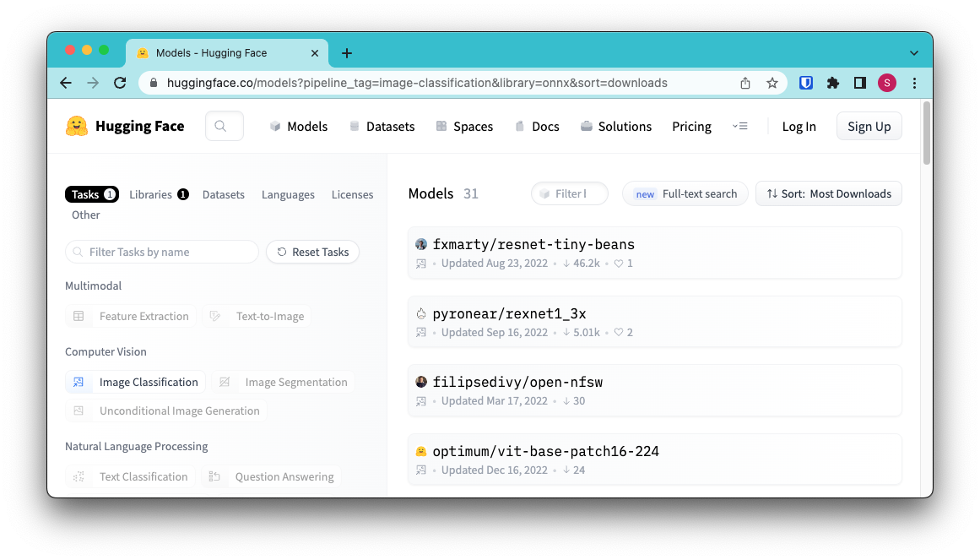Select the Tasks filter tab
This screenshot has height=560, width=980.
click(x=92, y=194)
